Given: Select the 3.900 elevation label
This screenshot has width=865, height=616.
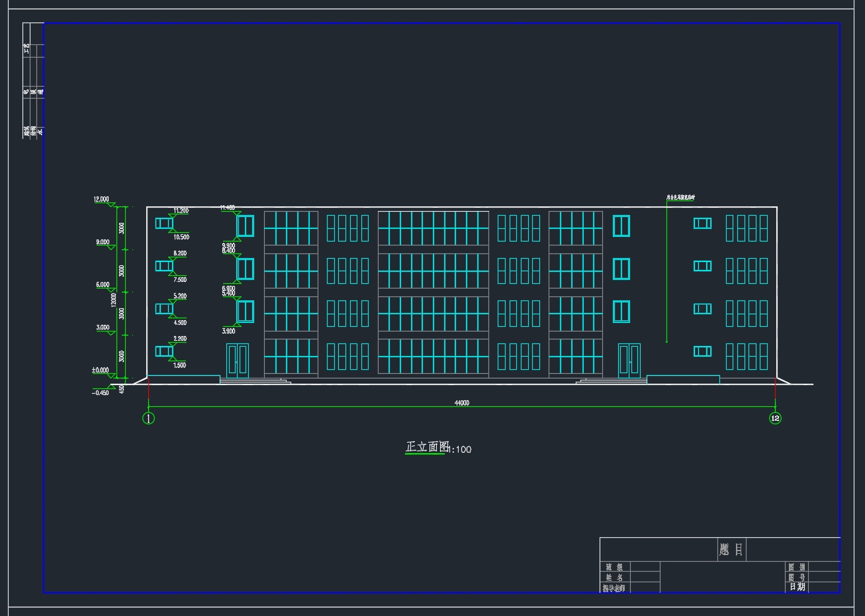Looking at the screenshot, I should (x=228, y=331).
